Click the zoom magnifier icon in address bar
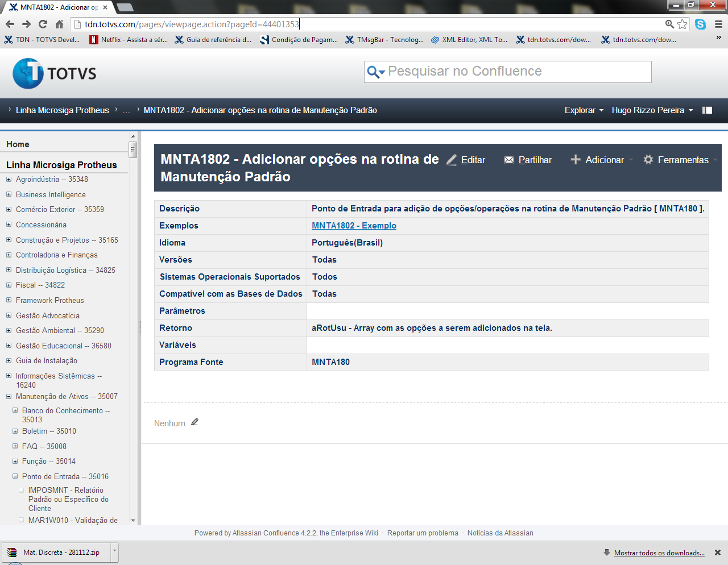 [x=670, y=24]
